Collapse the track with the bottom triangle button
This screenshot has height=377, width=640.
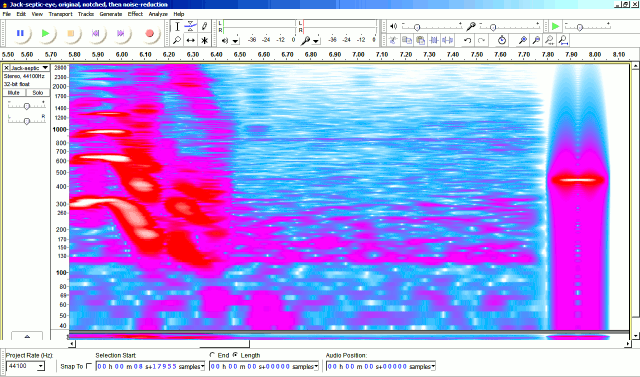click(27, 336)
